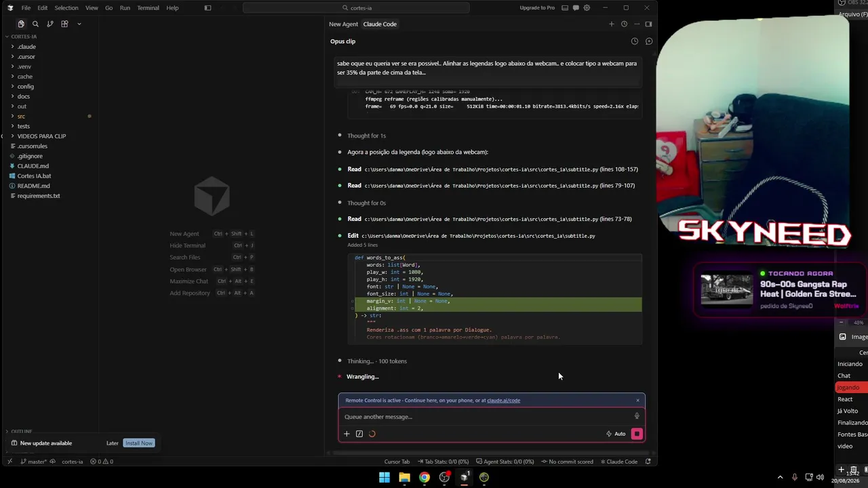Open the additional views chevron dropdown
The height and width of the screenshot is (488, 868).
(x=79, y=24)
